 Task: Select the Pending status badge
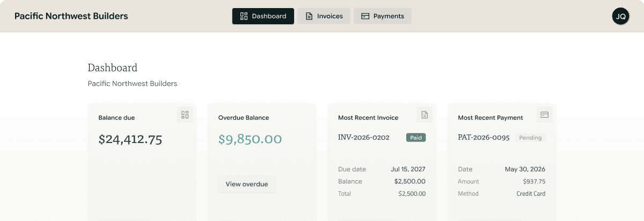pos(531,138)
